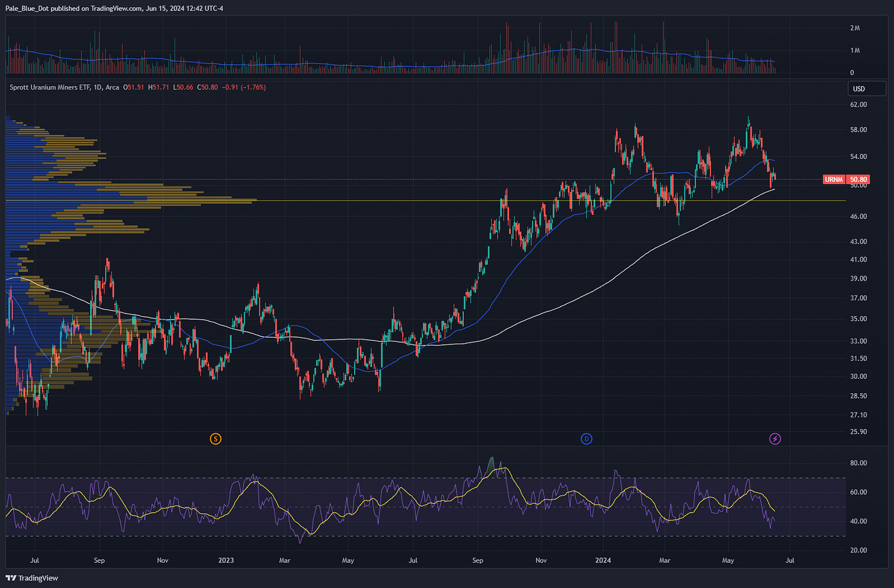Click the 54.00 price axis label
This screenshot has width=894, height=588.
[x=858, y=157]
